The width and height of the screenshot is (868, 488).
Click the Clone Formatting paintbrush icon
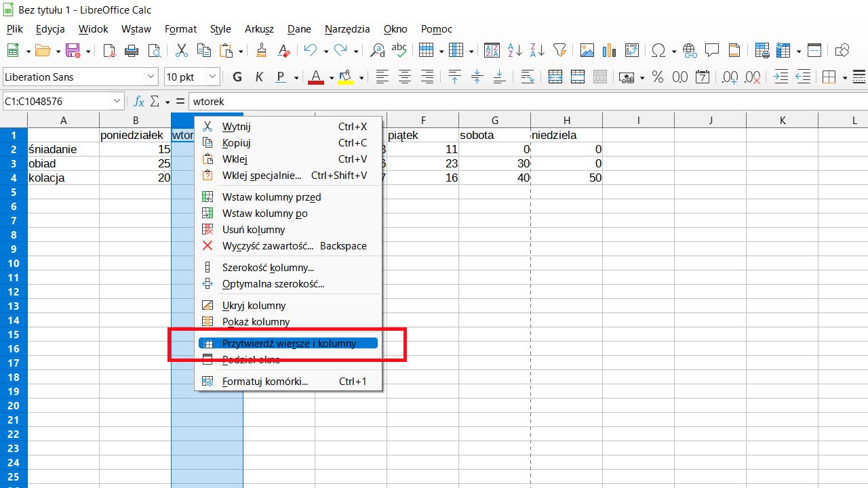pyautogui.click(x=260, y=50)
